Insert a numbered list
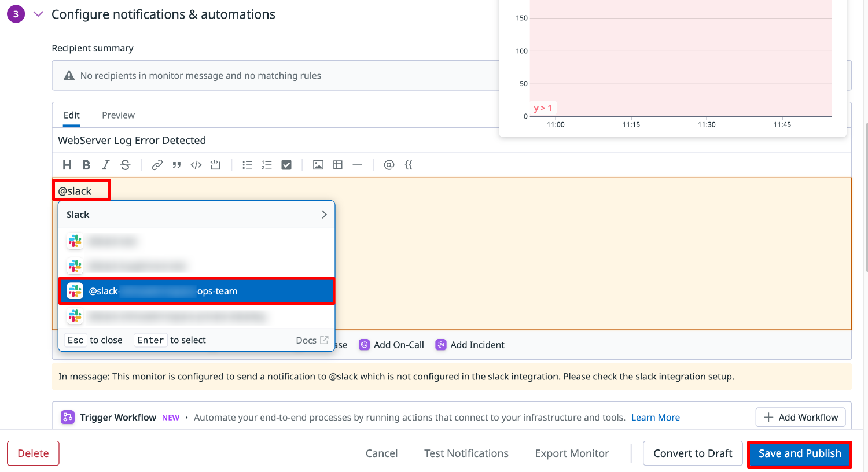Viewport: 868px width, 472px height. click(x=266, y=165)
